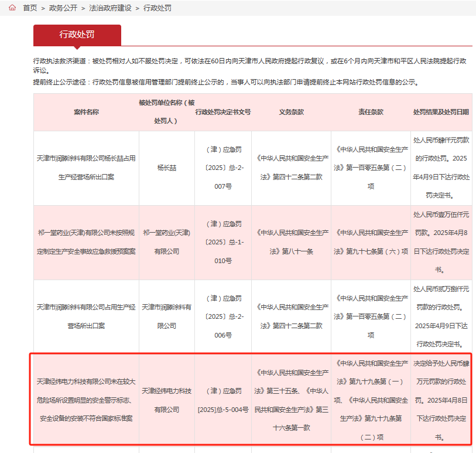Select case name 天津市润滕涂料有限公司杨长喆占用生产经营场所出口案
The width and height of the screenshot is (476, 453).
pyautogui.click(x=86, y=168)
